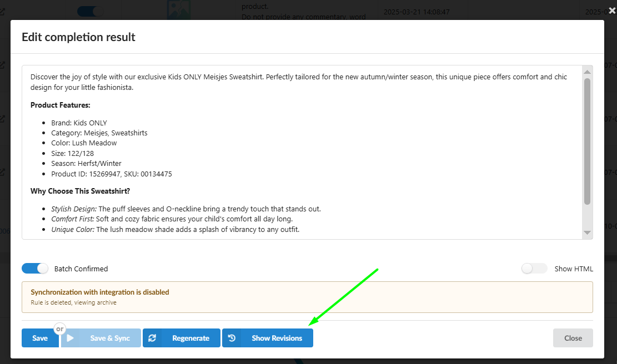Dismiss the dialog with the X icon top right

611,11
